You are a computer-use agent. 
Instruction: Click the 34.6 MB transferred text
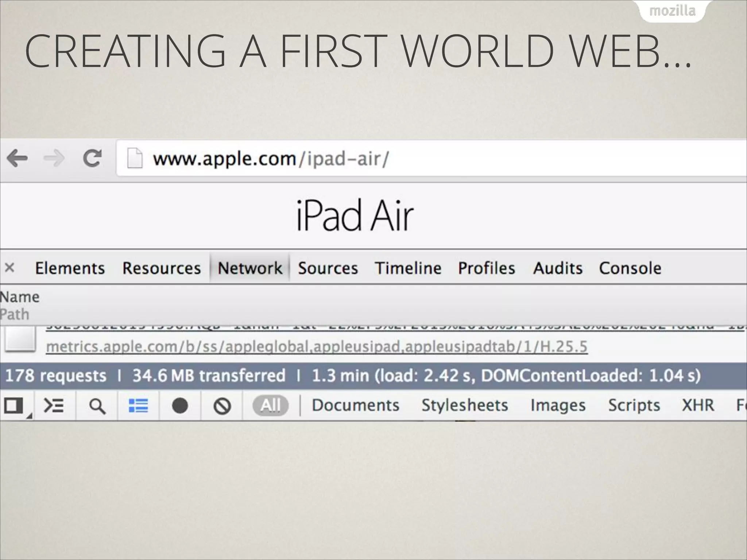point(209,376)
